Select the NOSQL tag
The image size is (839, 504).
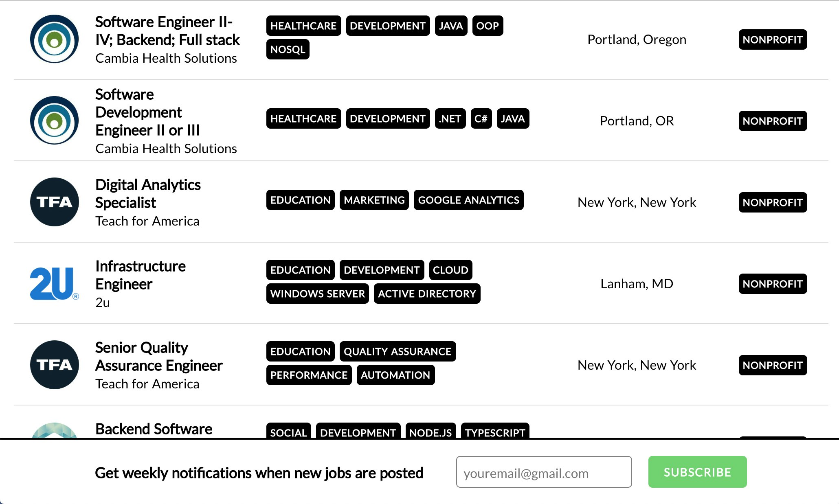pos(288,49)
